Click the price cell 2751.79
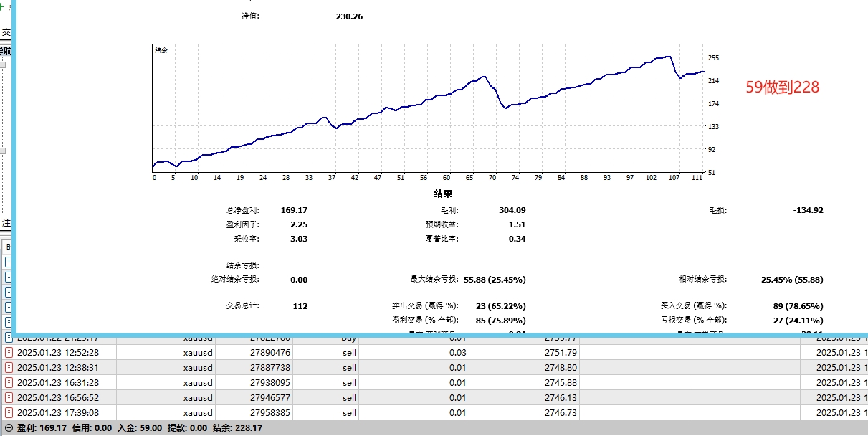 (561, 352)
